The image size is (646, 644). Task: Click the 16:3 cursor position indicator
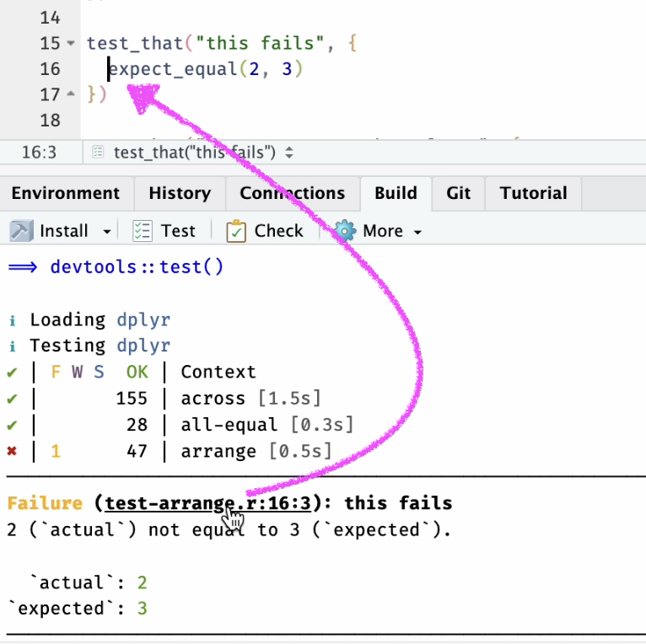pos(39,153)
